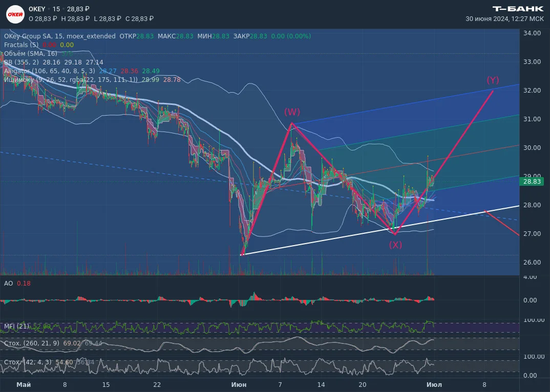The image size is (550, 392).
Task: Click the AO indicator label
Action: pyautogui.click(x=8, y=284)
